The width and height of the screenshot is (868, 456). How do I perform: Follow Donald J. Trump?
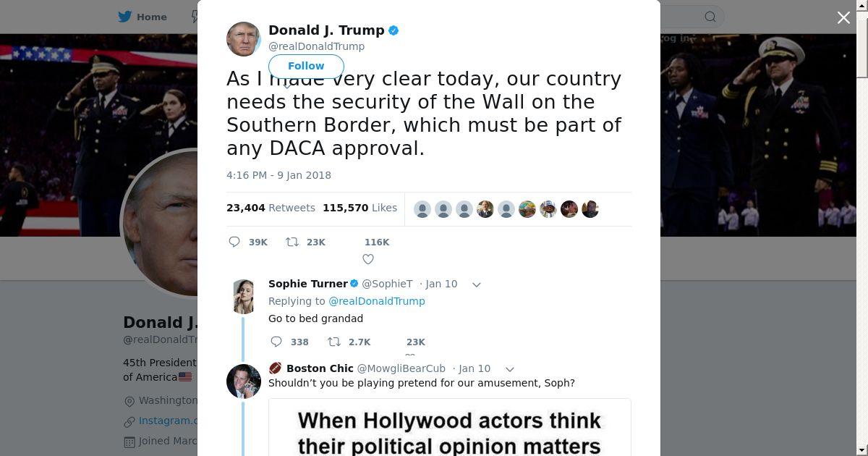pyautogui.click(x=306, y=66)
